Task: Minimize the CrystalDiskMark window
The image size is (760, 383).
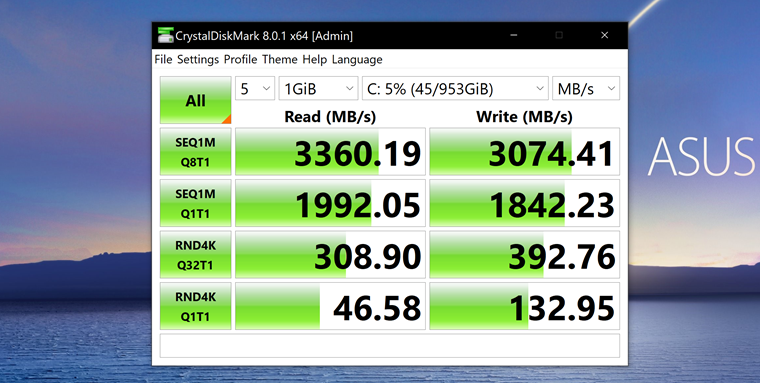Action: pos(514,35)
